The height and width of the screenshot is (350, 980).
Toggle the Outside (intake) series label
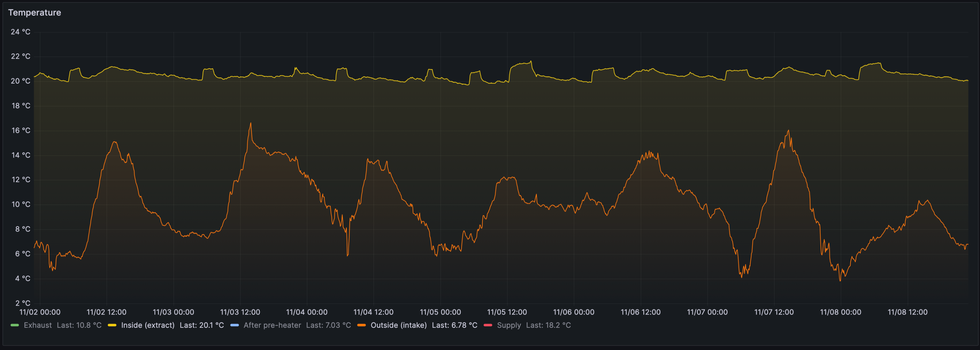point(398,325)
